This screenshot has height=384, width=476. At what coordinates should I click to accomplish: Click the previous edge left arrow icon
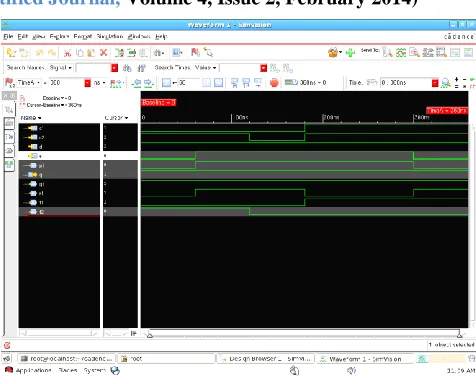coord(136,83)
